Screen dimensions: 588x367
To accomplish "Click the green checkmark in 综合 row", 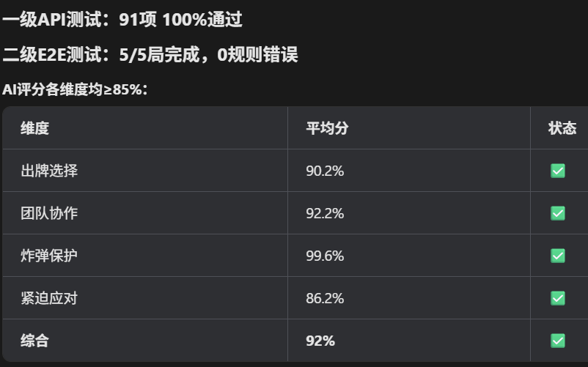I will 558,341.
